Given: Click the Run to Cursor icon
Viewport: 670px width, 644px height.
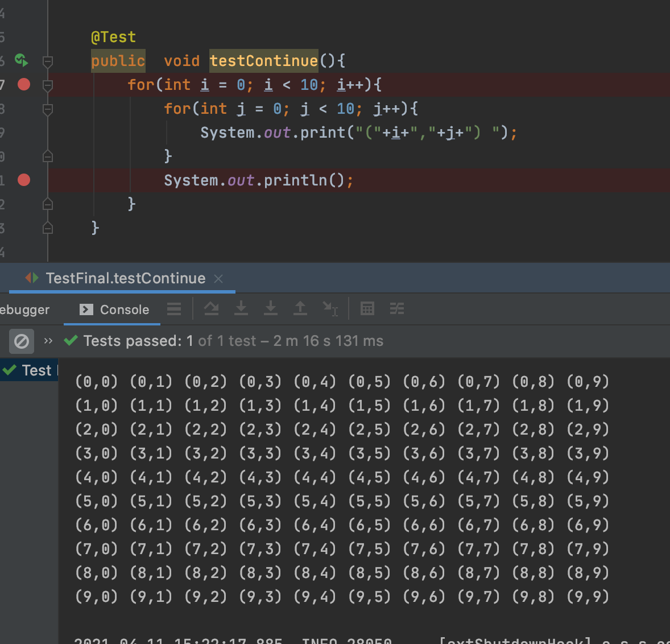Looking at the screenshot, I should tap(330, 308).
